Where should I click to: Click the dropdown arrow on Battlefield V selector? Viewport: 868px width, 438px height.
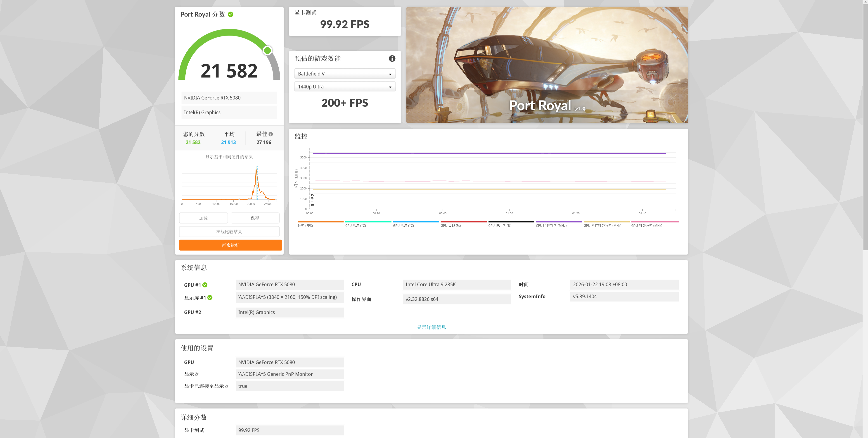(390, 74)
